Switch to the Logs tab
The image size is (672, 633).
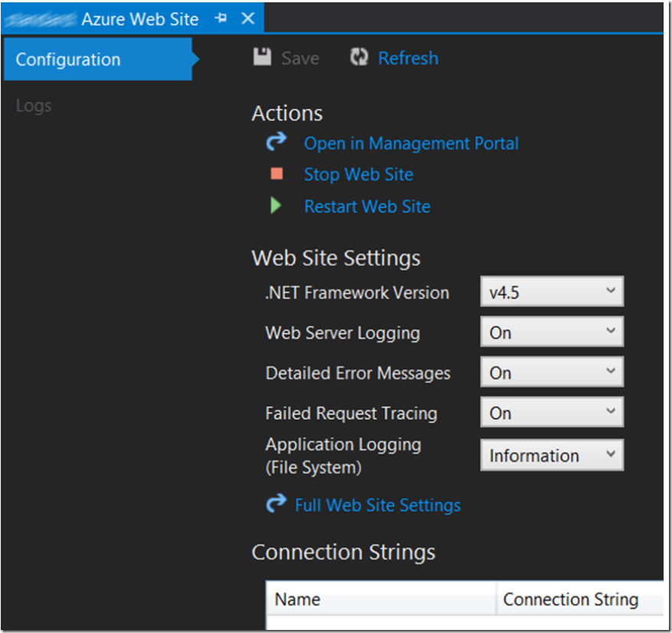[34, 106]
